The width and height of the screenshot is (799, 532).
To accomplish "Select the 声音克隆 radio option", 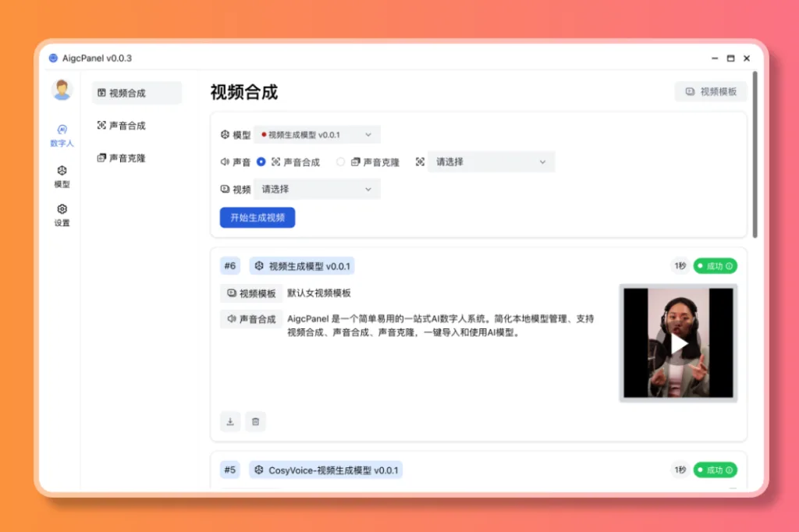I will (340, 162).
